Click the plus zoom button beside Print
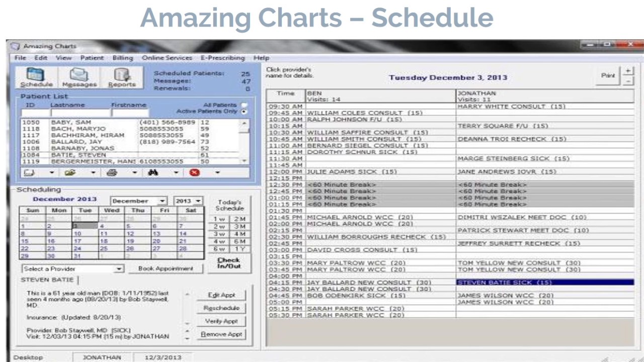This screenshot has height=362, width=644. click(629, 71)
